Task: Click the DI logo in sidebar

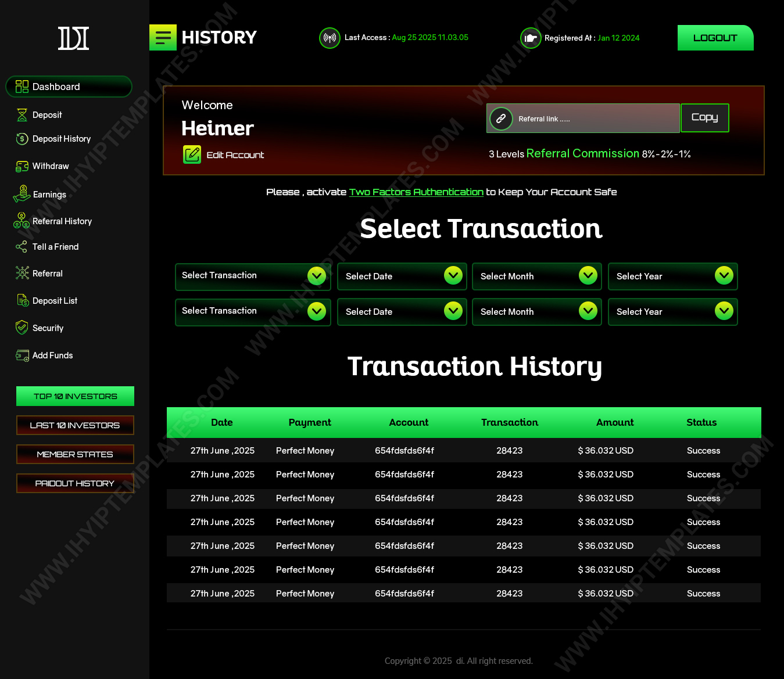Action: pyautogui.click(x=74, y=38)
